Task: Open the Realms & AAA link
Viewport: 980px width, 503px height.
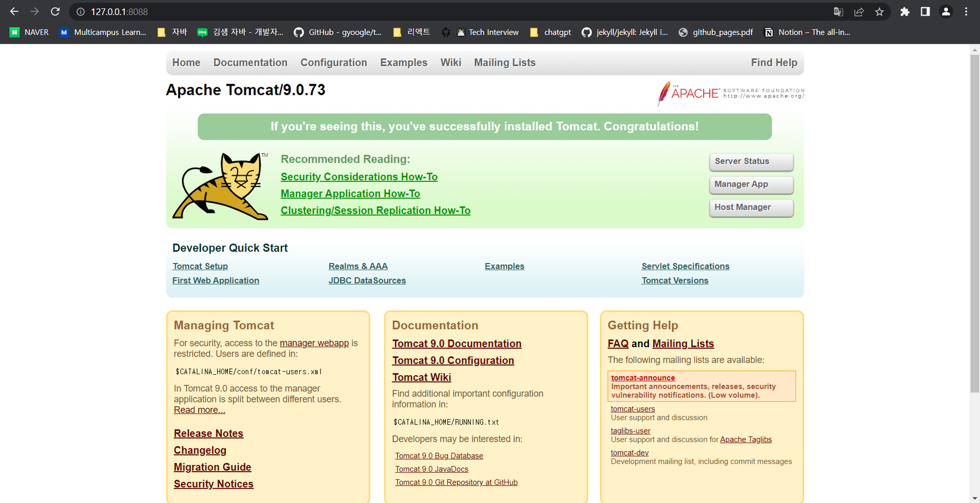Action: (x=358, y=266)
